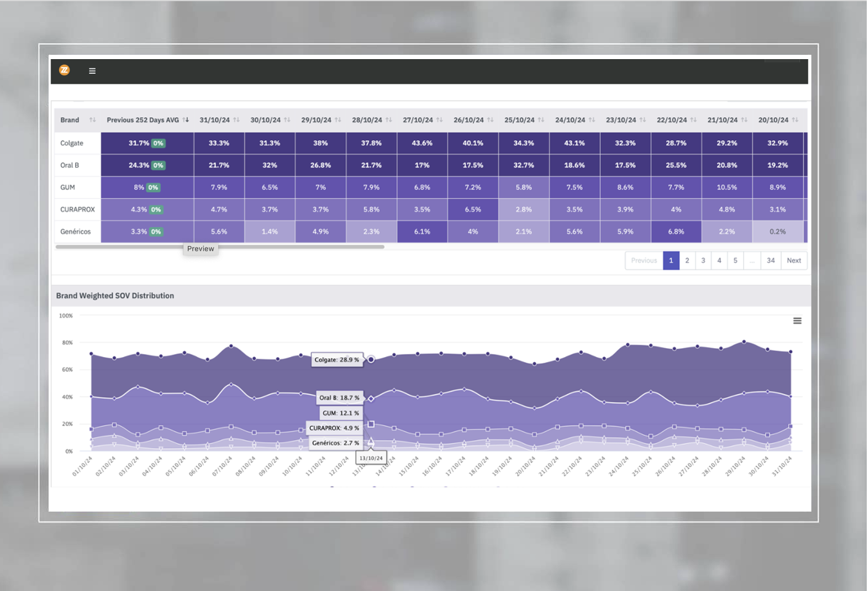The image size is (868, 591).
Task: Click Colgate average cell 31.7%
Action: [x=147, y=143]
